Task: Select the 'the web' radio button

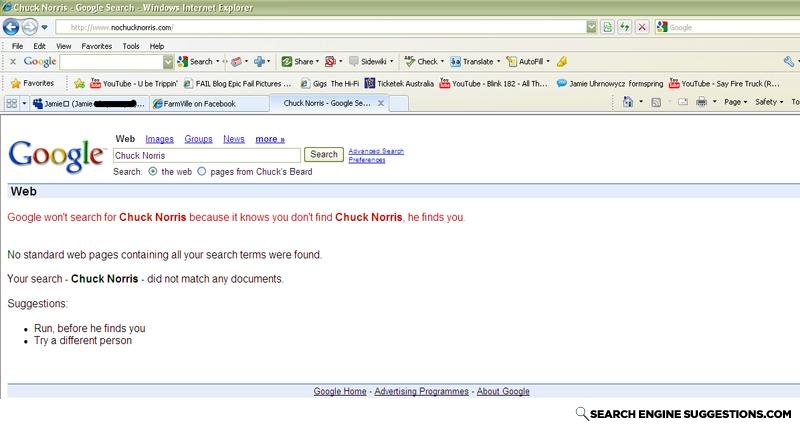Action: (153, 171)
